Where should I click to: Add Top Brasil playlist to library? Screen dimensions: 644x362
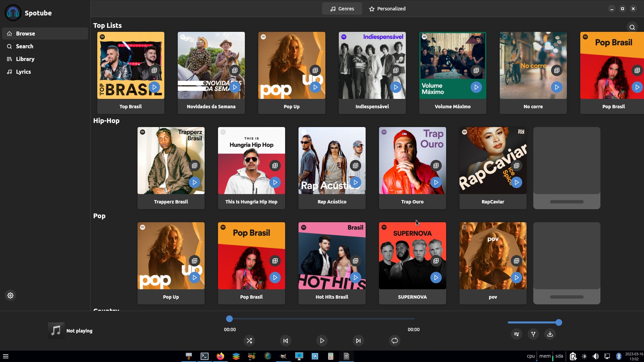[x=154, y=70]
